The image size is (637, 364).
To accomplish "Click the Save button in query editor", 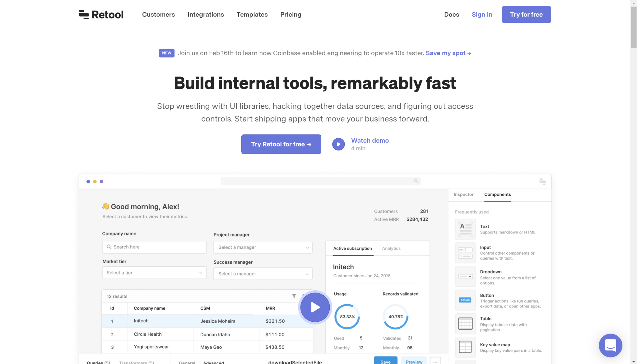I will pyautogui.click(x=385, y=361).
